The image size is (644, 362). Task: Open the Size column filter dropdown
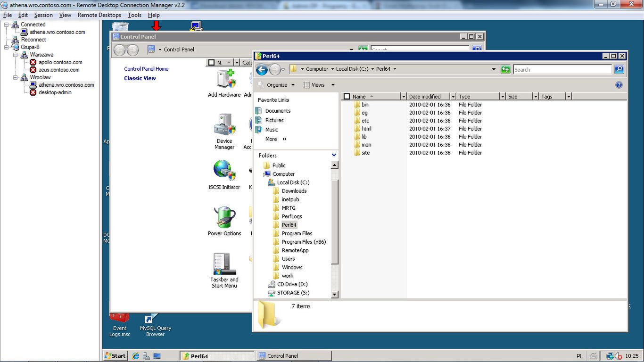pyautogui.click(x=535, y=97)
